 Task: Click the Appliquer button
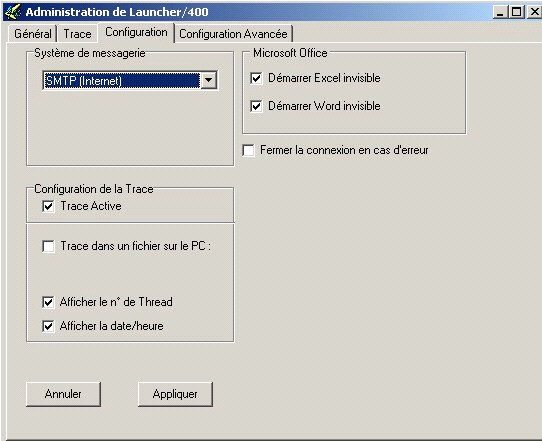coord(175,394)
